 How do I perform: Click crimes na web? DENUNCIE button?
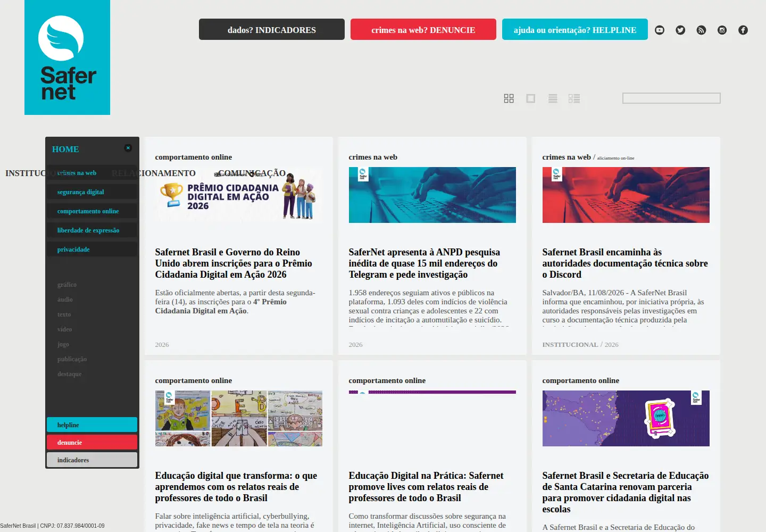(x=423, y=29)
